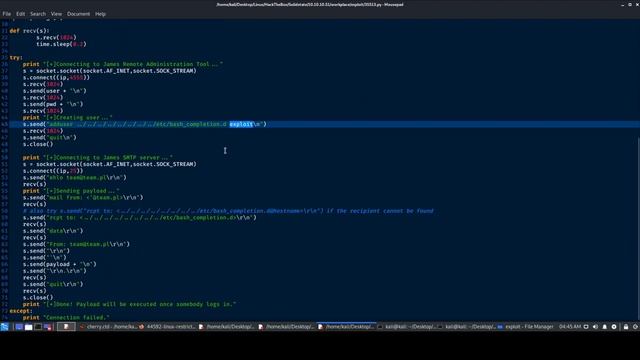Image resolution: width=640 pixels, height=360 pixels.
Task: Click the 'time.sleep' line
Action: (61, 44)
